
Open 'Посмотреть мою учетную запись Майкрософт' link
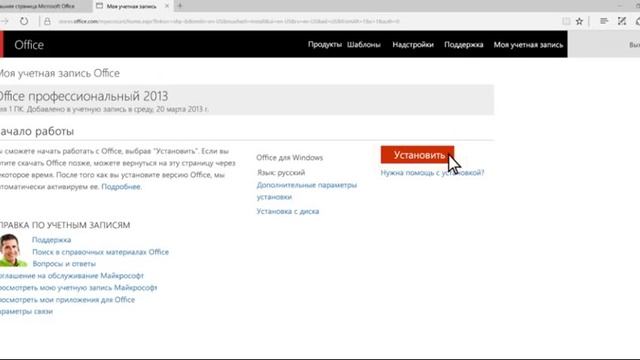[x=78, y=288]
